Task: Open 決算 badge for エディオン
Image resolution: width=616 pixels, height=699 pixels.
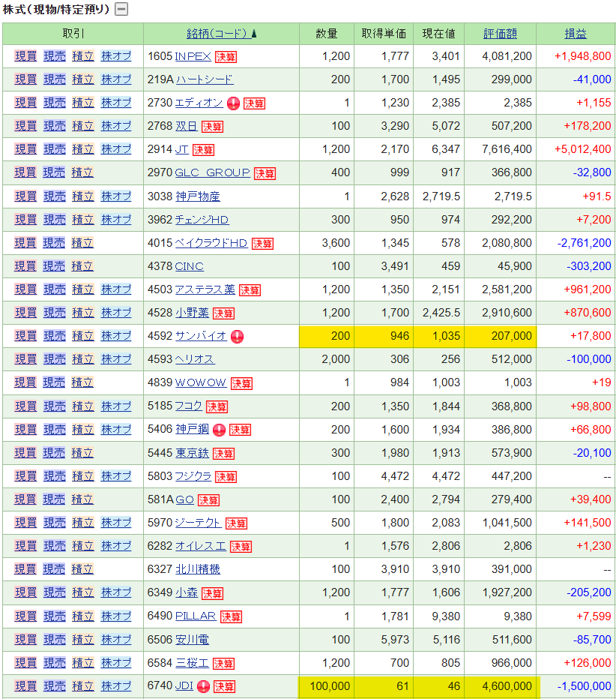Action: click(x=254, y=103)
